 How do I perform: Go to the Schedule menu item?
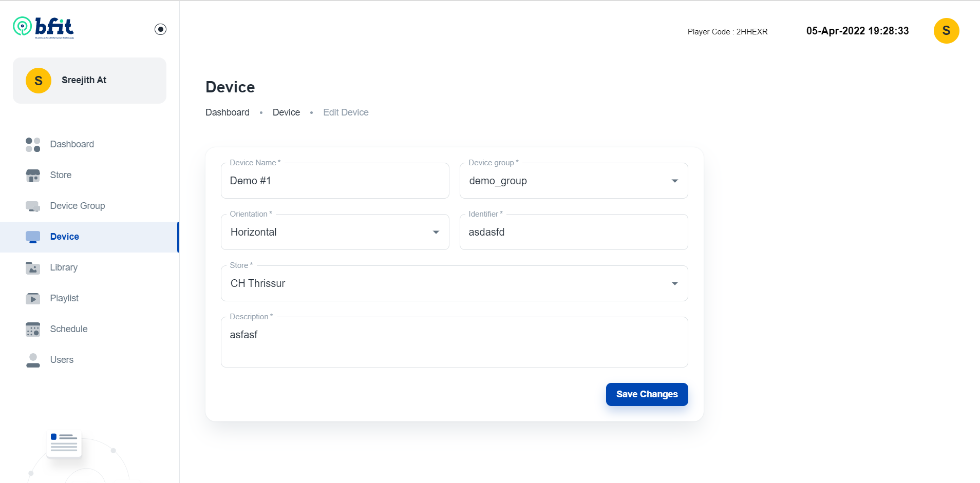click(x=89, y=329)
